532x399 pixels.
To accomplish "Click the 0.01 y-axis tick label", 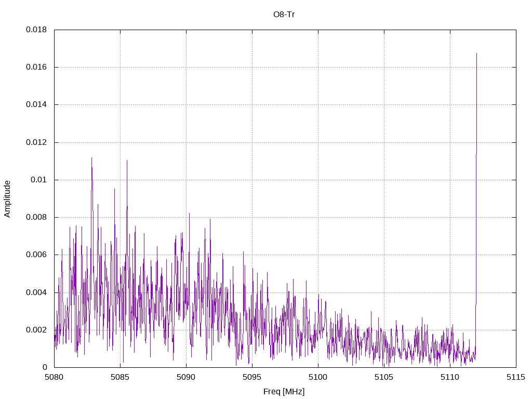I will pos(38,180).
